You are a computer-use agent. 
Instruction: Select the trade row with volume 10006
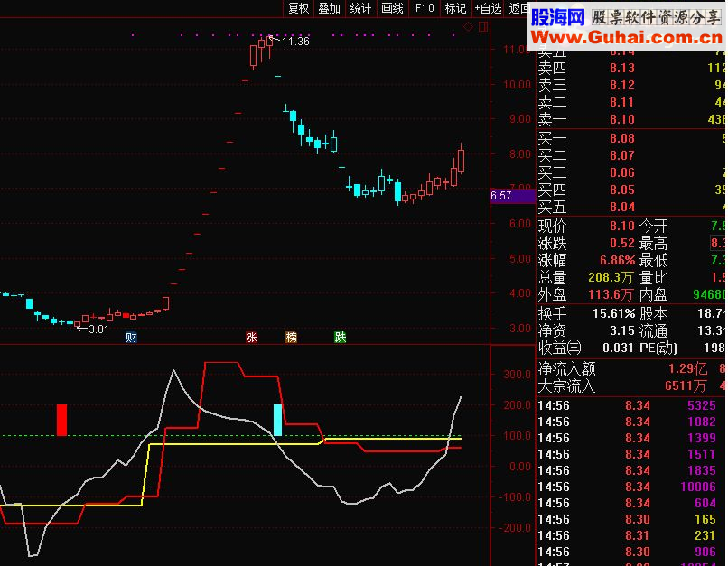click(x=631, y=487)
